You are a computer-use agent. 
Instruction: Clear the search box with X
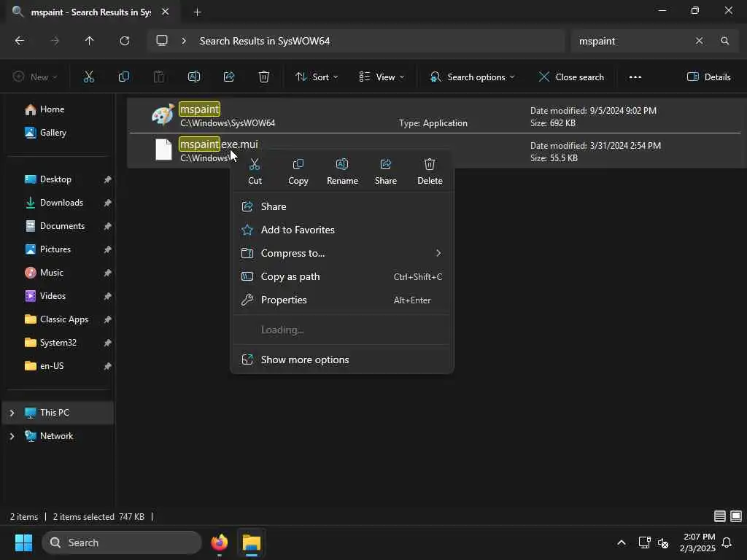[x=699, y=41]
